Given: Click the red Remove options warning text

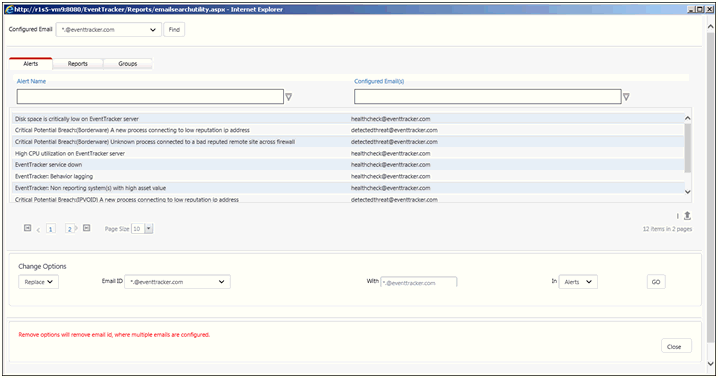Looking at the screenshot, I should coord(114,334).
